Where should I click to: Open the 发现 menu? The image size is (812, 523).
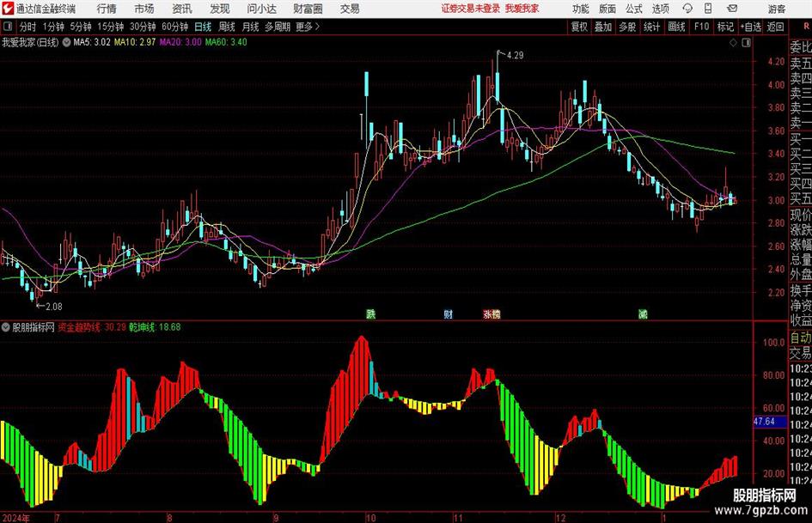pyautogui.click(x=220, y=9)
